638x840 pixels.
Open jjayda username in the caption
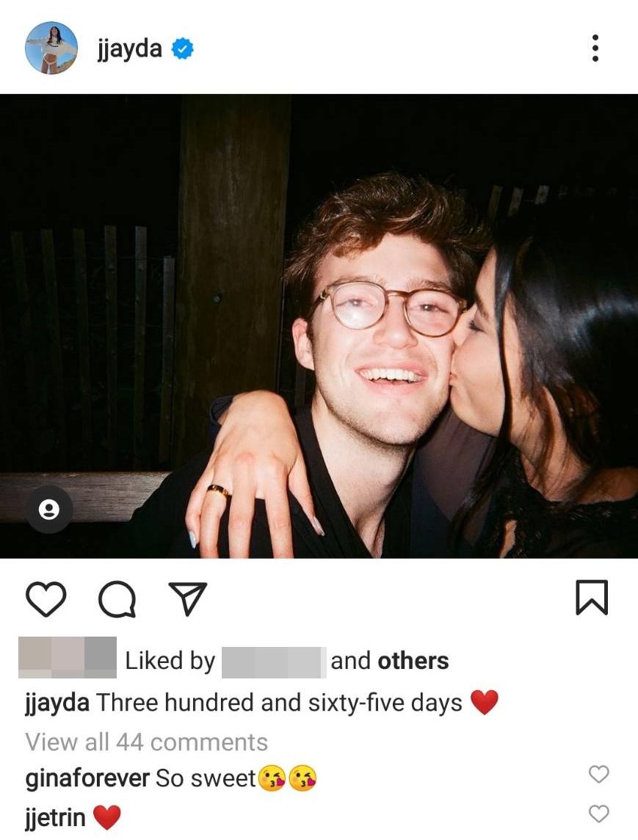pyautogui.click(x=57, y=703)
